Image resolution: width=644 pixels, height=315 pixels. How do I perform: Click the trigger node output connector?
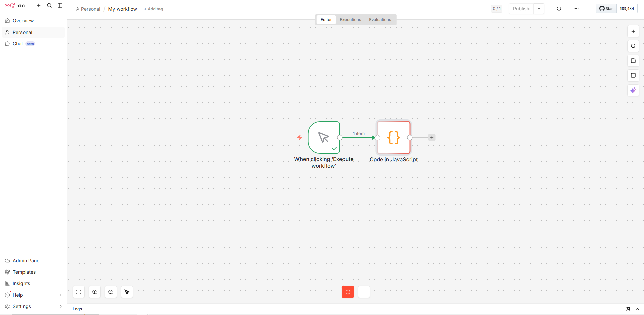[340, 138]
